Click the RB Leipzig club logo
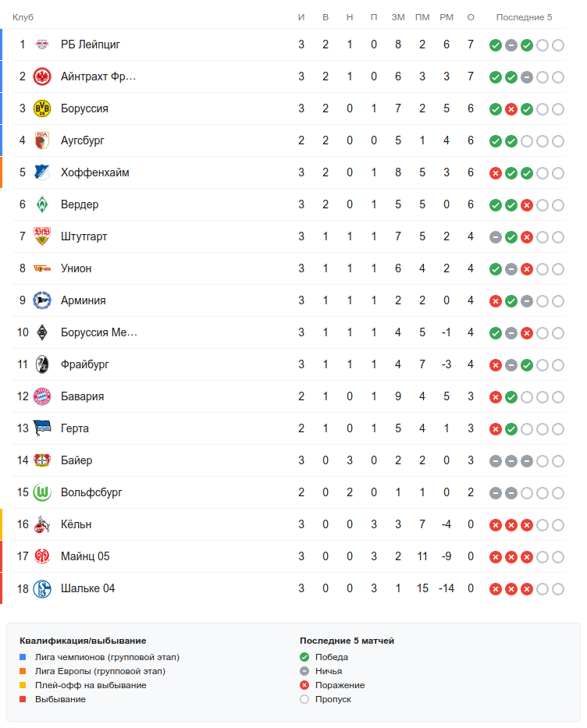 (41, 44)
